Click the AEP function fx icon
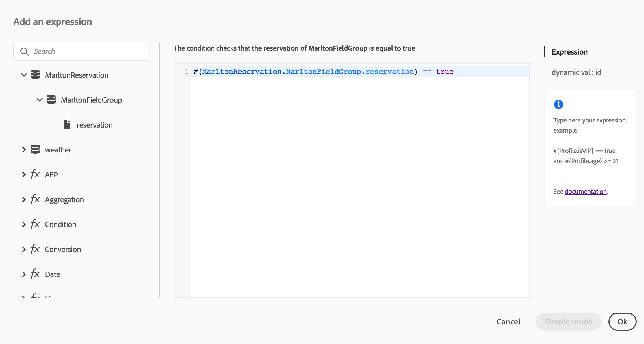 click(35, 174)
